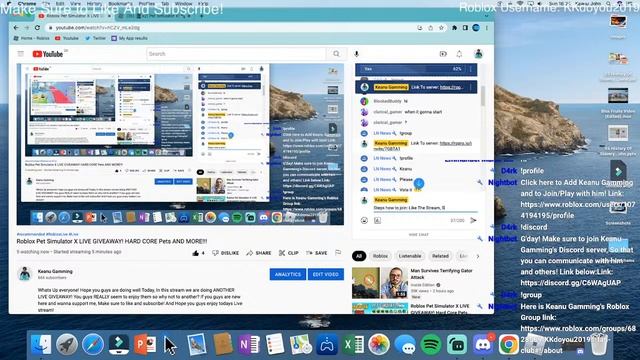Report video with the flag icon
Image resolution: width=640 pixels, height=360 pixels.
(338, 253)
